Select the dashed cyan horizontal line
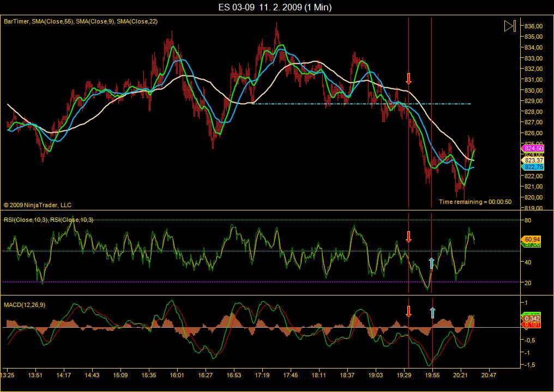Image resolution: width=554 pixels, height=392 pixels. tap(361, 104)
